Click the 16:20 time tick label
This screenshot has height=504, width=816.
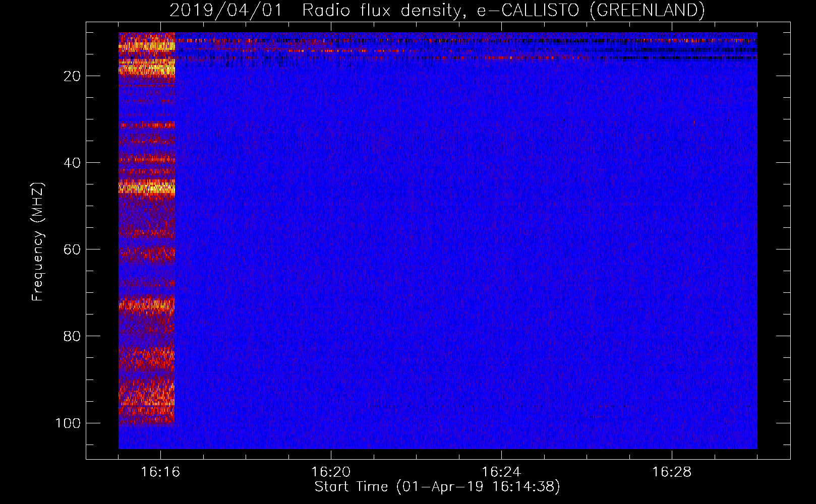(331, 472)
